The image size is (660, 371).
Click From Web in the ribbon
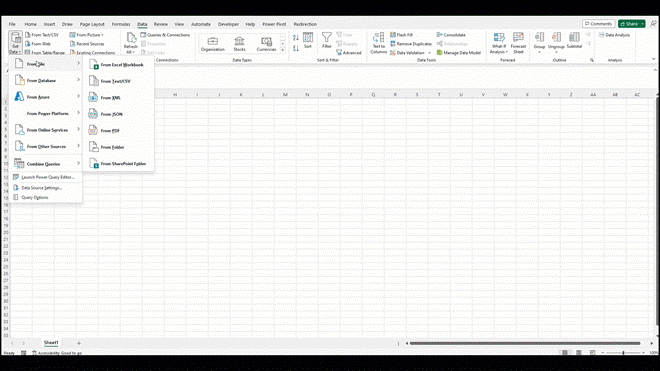pyautogui.click(x=38, y=44)
